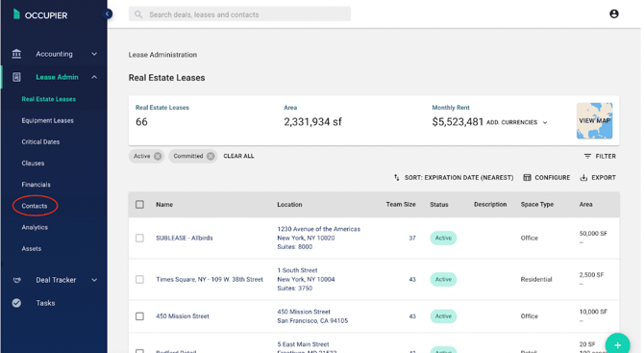Click the Name column header

(164, 204)
